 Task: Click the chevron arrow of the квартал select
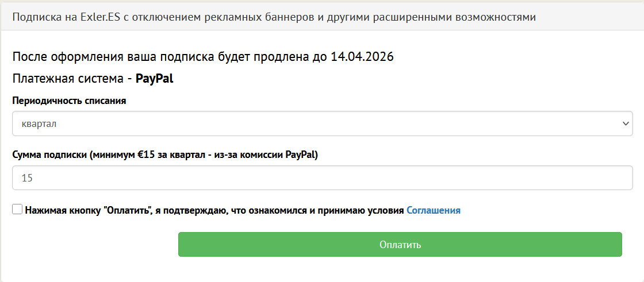626,124
